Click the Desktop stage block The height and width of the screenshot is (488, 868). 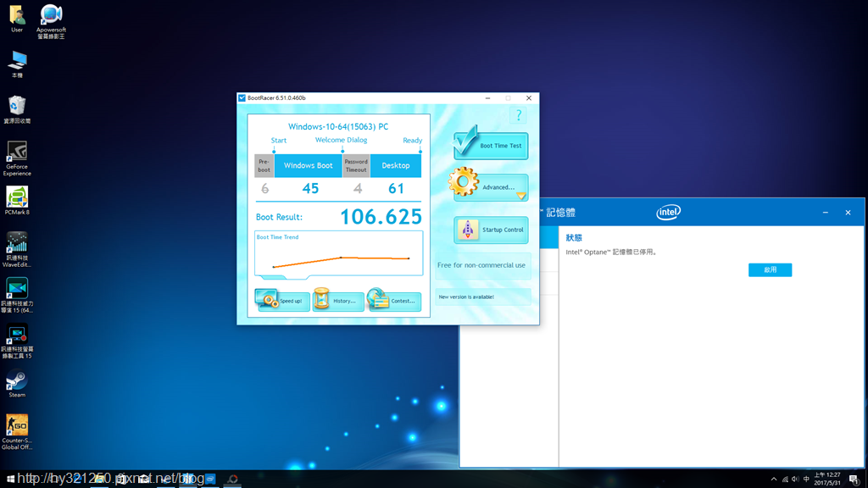point(395,165)
